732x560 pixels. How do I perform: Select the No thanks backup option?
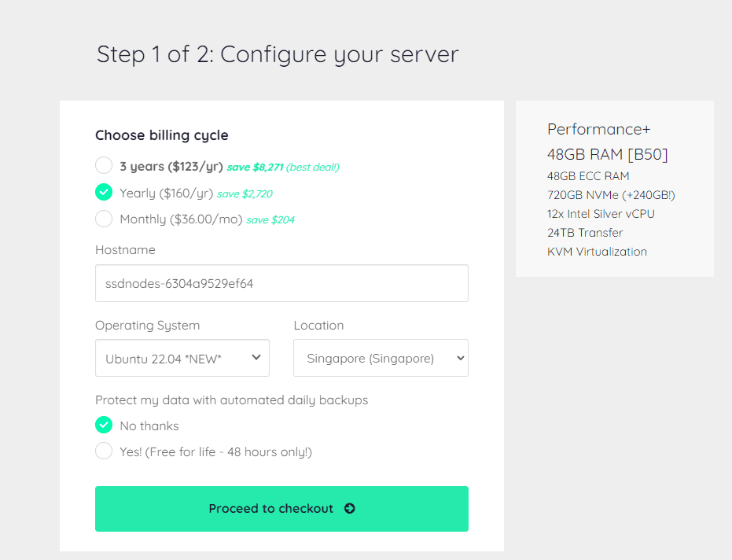pyautogui.click(x=104, y=426)
